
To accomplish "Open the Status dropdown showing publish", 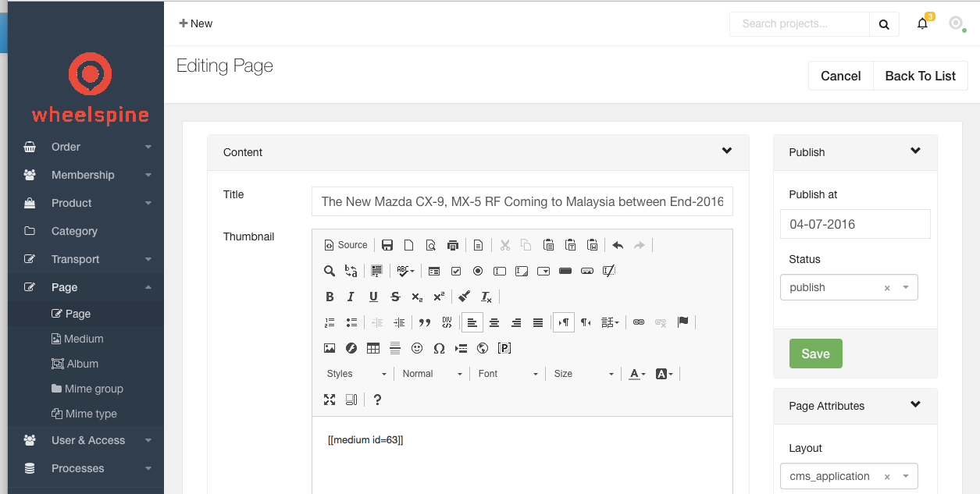I will 848,287.
